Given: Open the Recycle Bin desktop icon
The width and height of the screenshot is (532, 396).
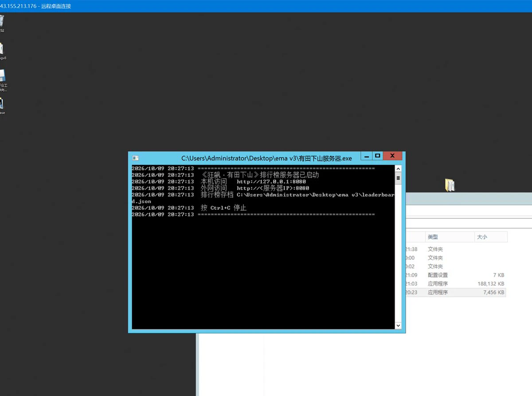Looking at the screenshot, I should coord(1,23).
